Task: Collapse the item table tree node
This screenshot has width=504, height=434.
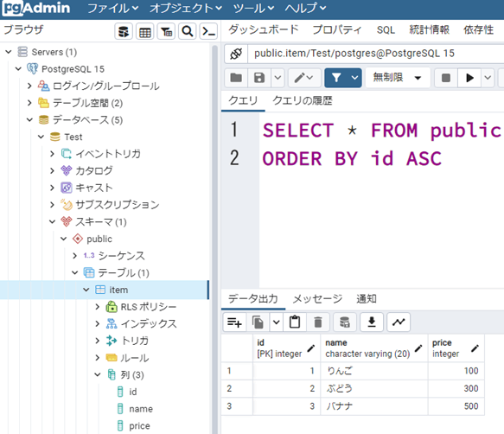Action: pos(86,290)
